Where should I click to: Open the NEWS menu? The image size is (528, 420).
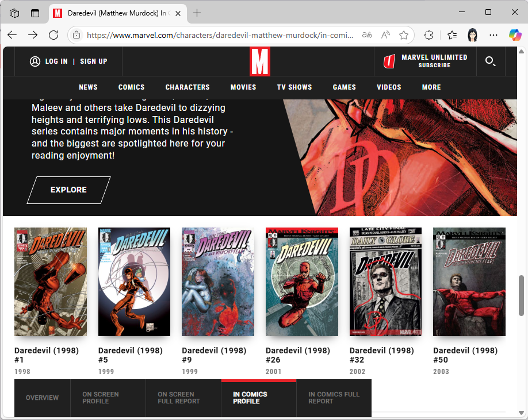pyautogui.click(x=88, y=87)
